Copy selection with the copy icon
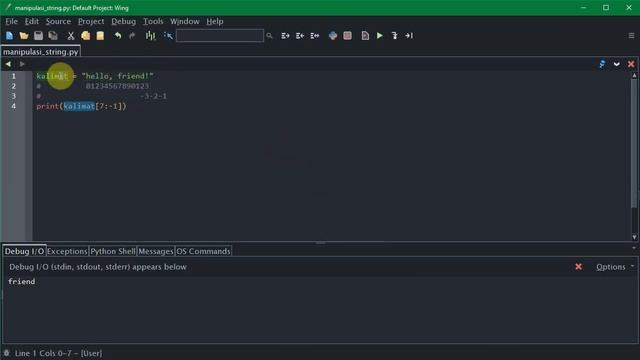This screenshot has height=360, width=640. coord(85,36)
